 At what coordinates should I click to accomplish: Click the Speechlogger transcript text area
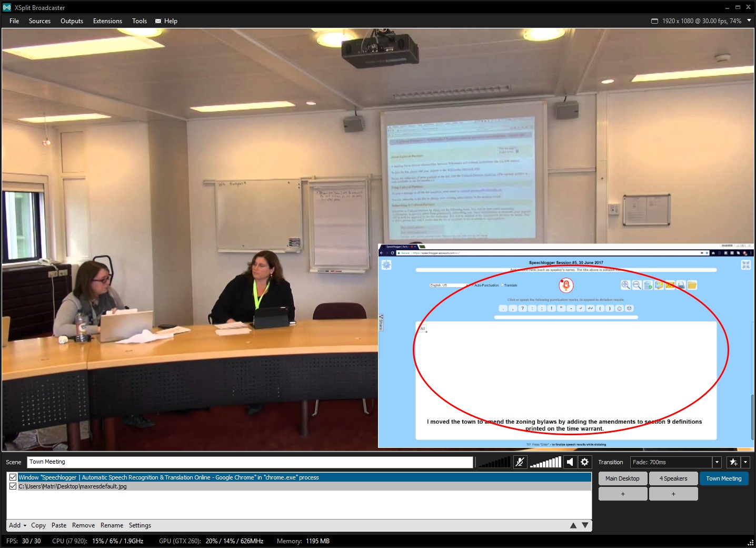coord(566,380)
